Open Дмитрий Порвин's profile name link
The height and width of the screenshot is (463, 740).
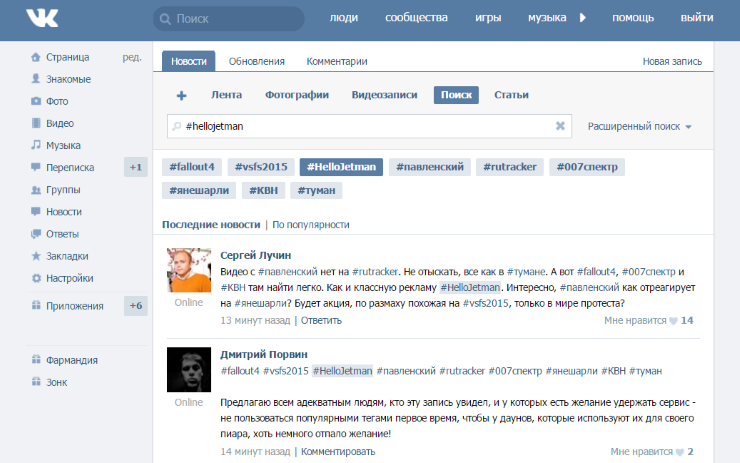pos(264,354)
